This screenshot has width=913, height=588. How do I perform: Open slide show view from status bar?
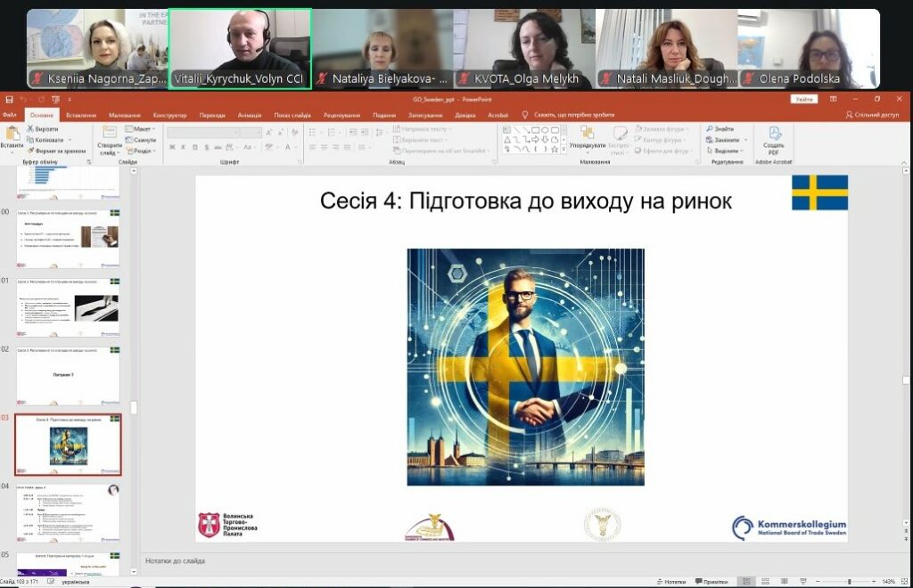pyautogui.click(x=802, y=581)
